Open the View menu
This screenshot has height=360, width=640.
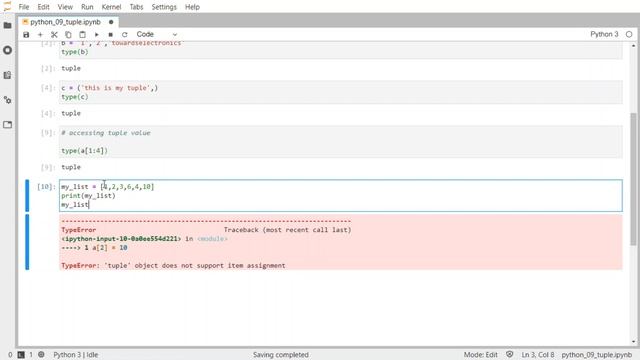tap(65, 7)
